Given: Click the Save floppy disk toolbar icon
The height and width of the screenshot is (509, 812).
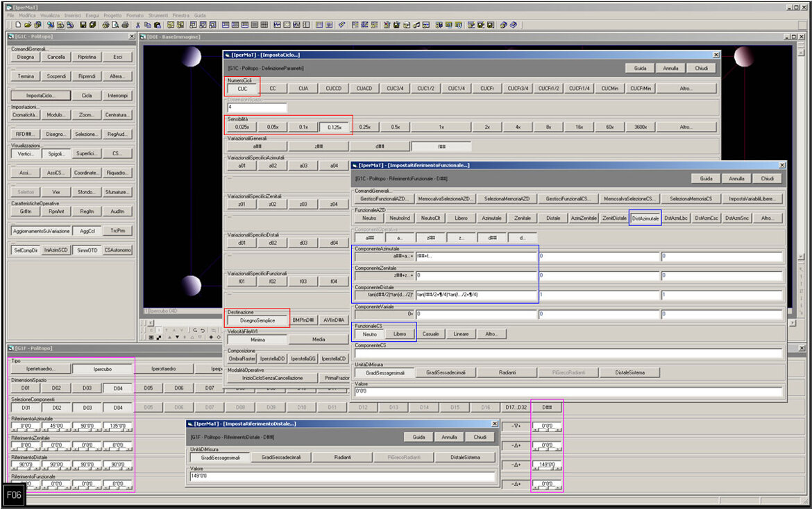Looking at the screenshot, I should 83,25.
